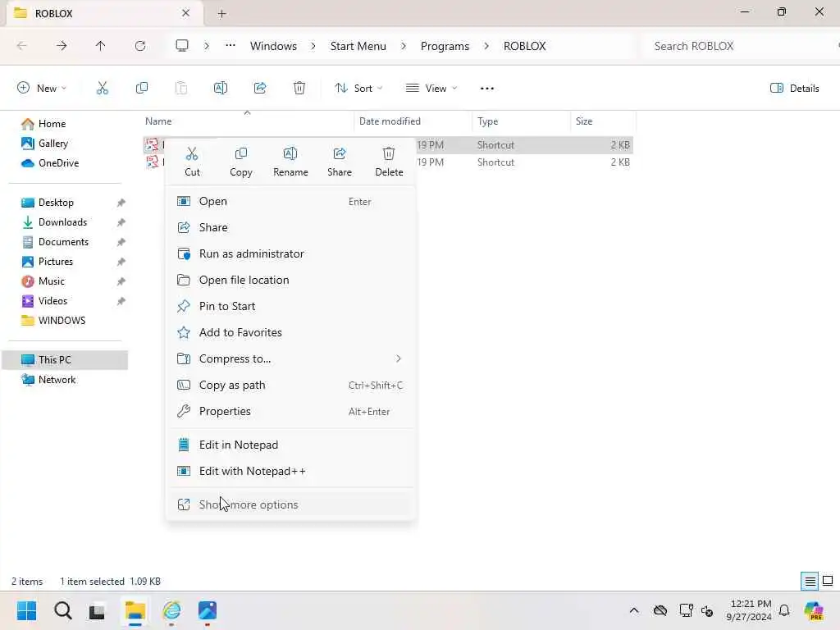Click toolbar Copy icon
The height and width of the screenshot is (630, 840).
coord(142,88)
